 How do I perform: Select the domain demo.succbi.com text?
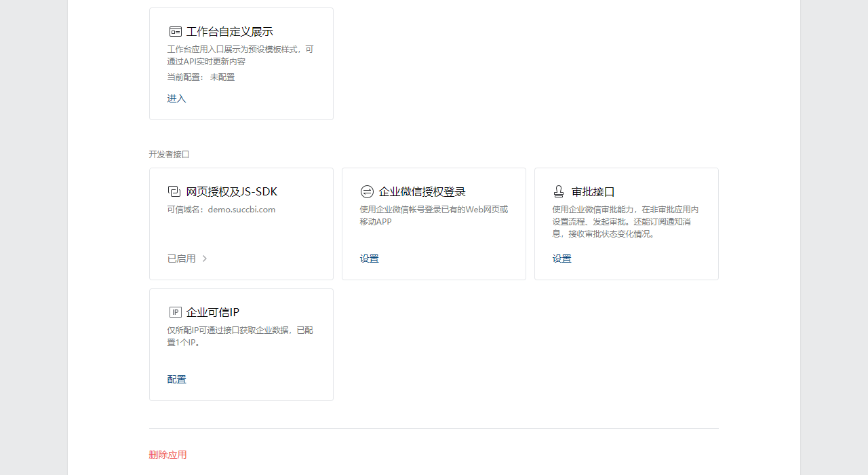[241, 209]
